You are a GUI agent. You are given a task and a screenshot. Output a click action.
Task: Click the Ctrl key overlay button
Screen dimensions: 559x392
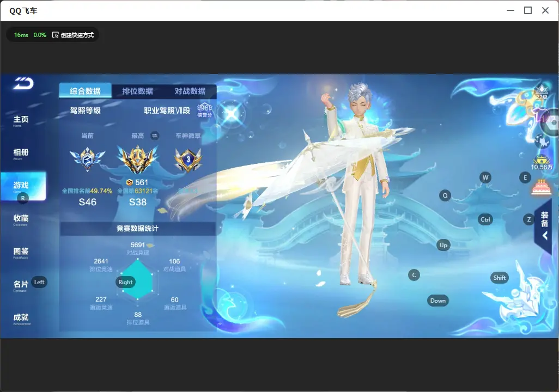coord(485,219)
